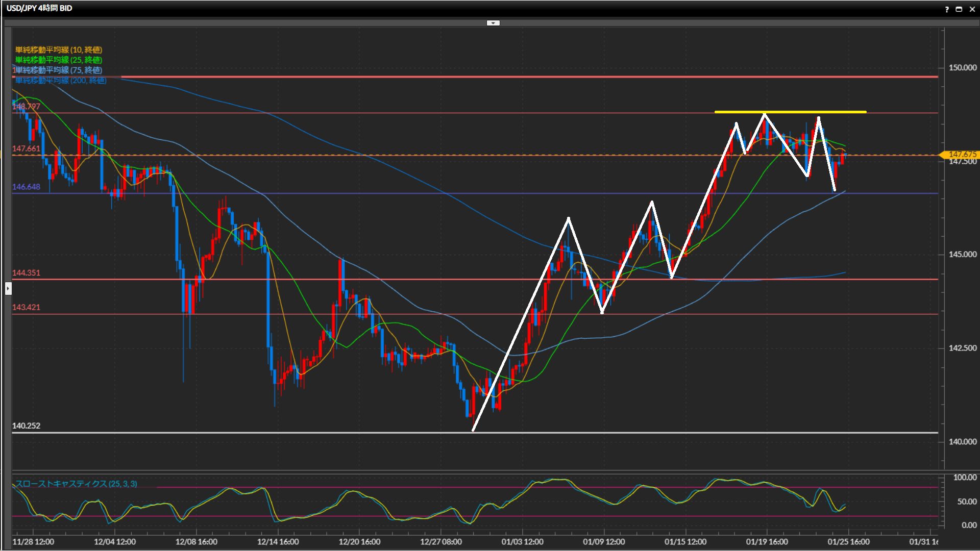
Task: Select the purple 146.648 support line label
Action: [26, 187]
